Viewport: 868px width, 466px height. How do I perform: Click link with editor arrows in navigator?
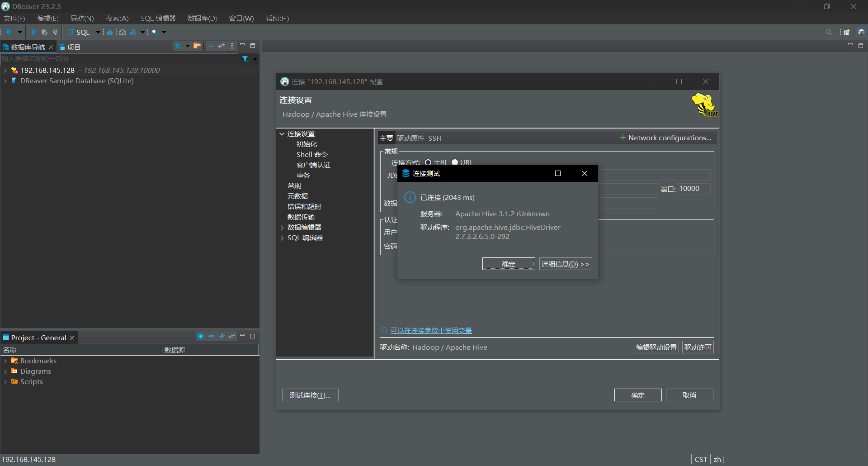pyautogui.click(x=222, y=46)
